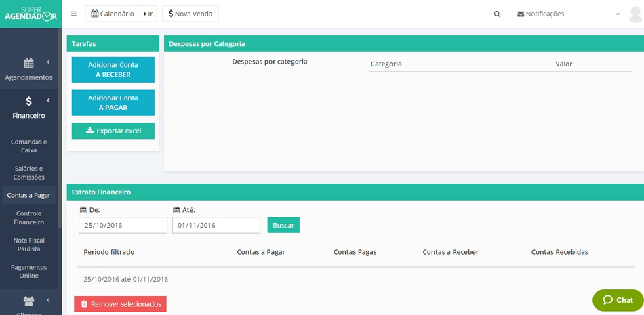Click the search magnifier icon
644x315 pixels.
click(497, 14)
